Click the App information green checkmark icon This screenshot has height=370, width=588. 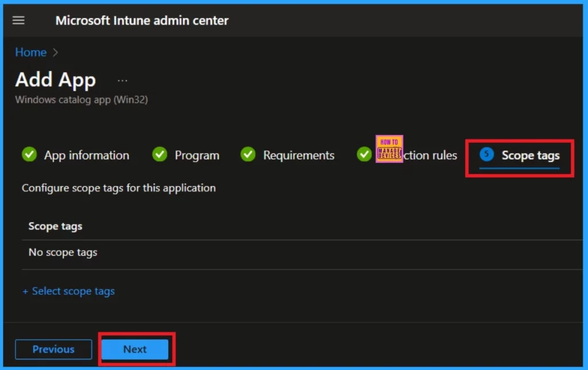(x=29, y=154)
